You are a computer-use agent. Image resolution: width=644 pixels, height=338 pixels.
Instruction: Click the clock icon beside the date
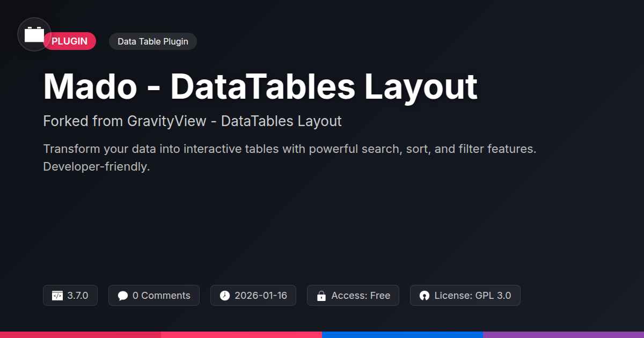tap(225, 296)
